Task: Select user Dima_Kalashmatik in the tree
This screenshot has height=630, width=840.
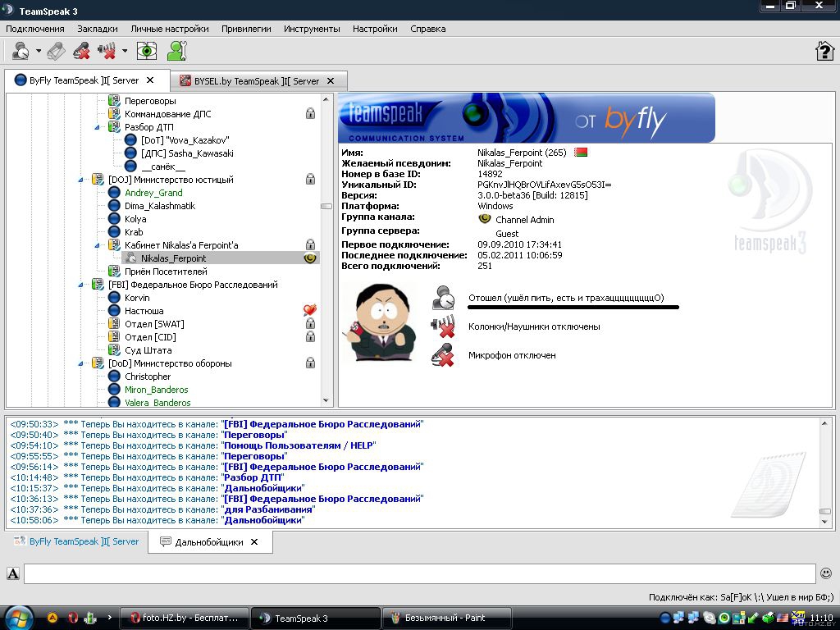Action: click(159, 206)
